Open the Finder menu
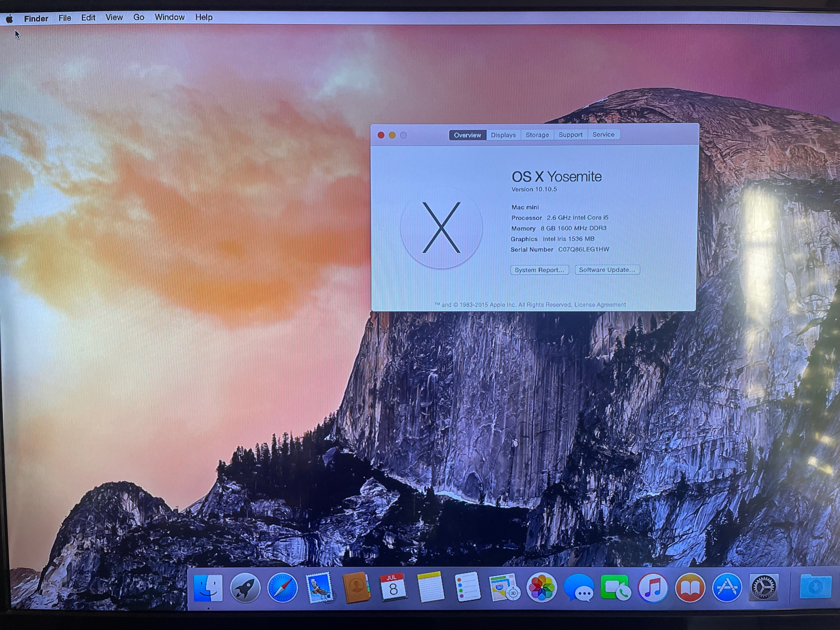Viewport: 840px width, 630px height. tap(36, 18)
